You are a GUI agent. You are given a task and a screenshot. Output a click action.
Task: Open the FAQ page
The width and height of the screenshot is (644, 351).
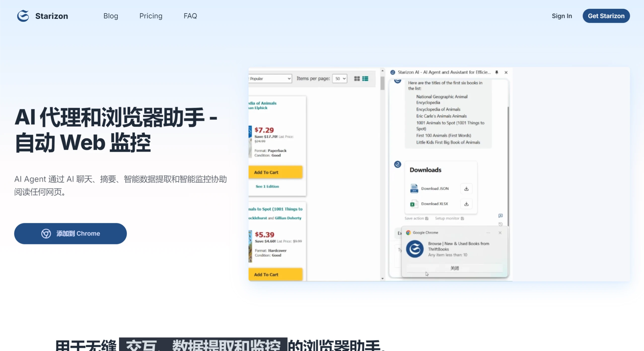[x=190, y=16]
